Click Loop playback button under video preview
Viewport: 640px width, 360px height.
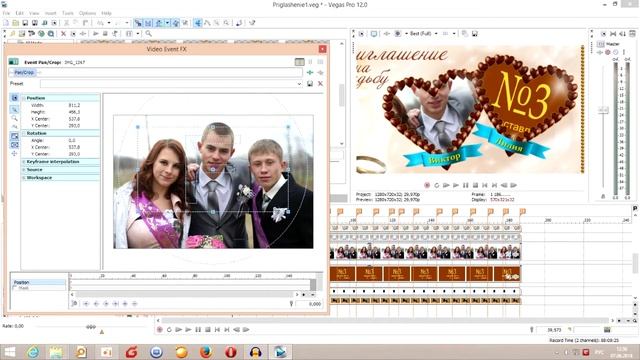pyautogui.click(x=436, y=185)
